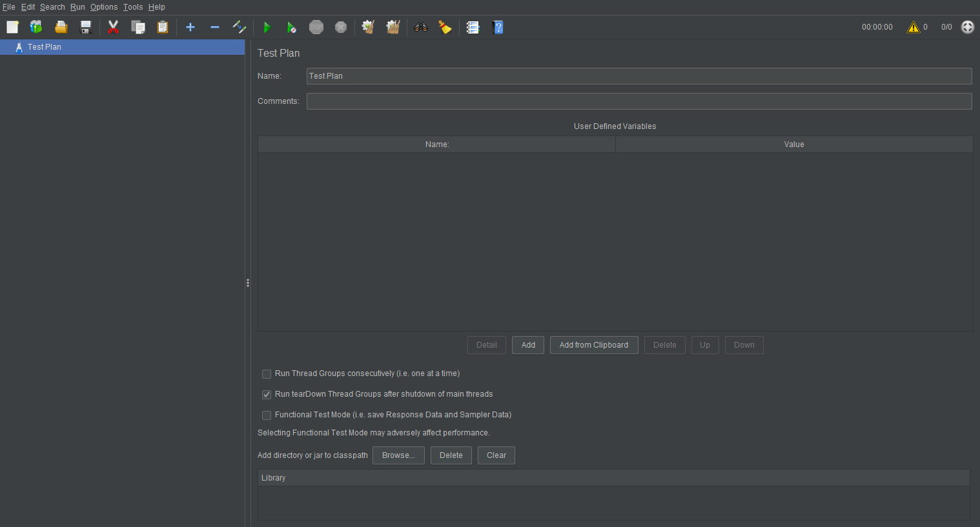Click the remote engine globe icon
Viewport: 980px width, 527px height.
point(967,27)
